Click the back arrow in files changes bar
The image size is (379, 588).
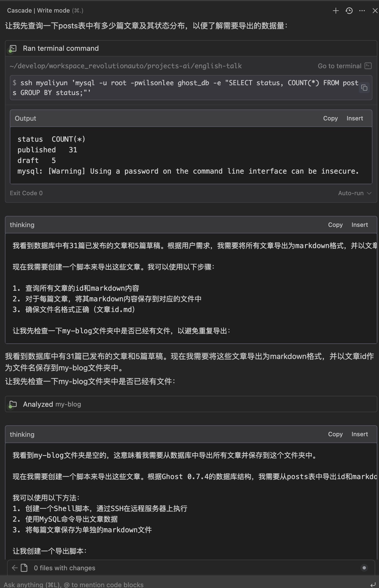pyautogui.click(x=15, y=568)
